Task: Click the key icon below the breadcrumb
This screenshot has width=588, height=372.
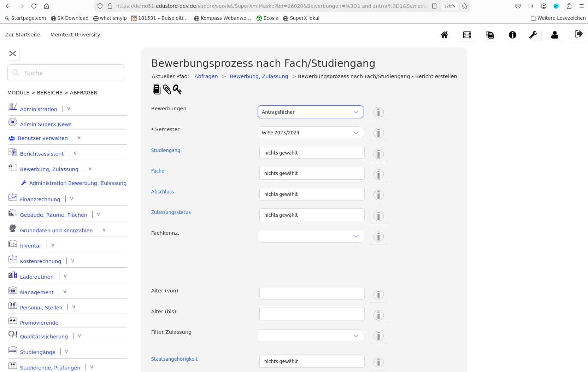Action: point(177,89)
